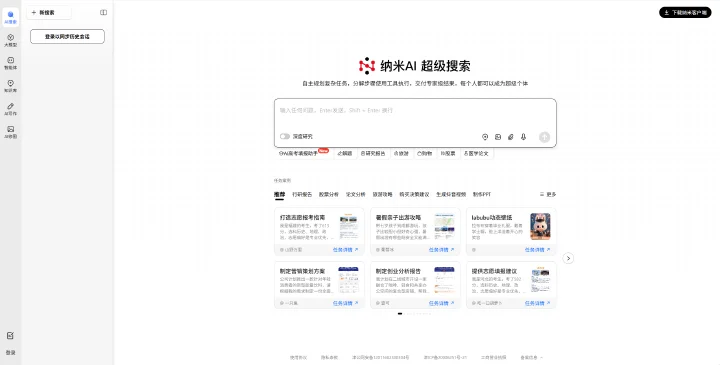Select the 购物 chip
720x365 pixels.
[424, 153]
